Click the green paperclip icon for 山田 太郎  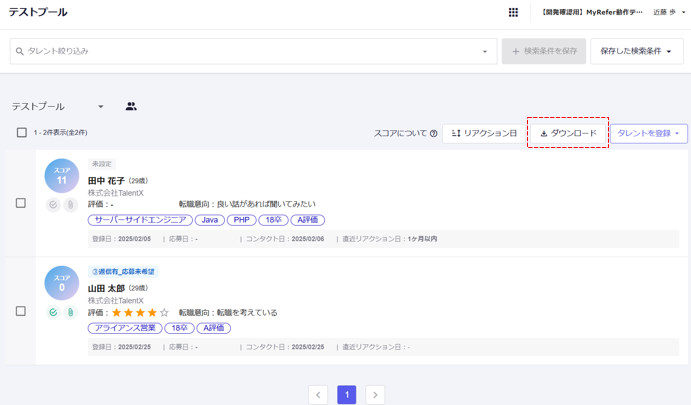coord(70,313)
